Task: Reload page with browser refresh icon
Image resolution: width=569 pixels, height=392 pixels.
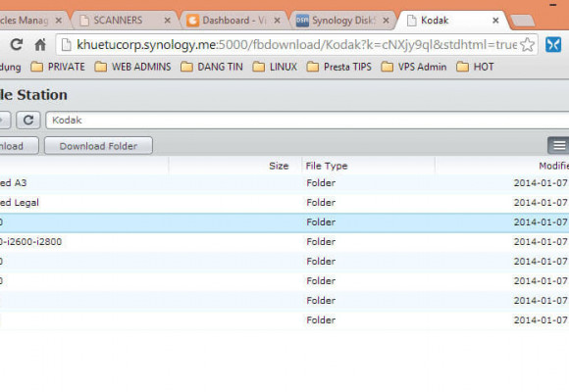Action: (17, 45)
